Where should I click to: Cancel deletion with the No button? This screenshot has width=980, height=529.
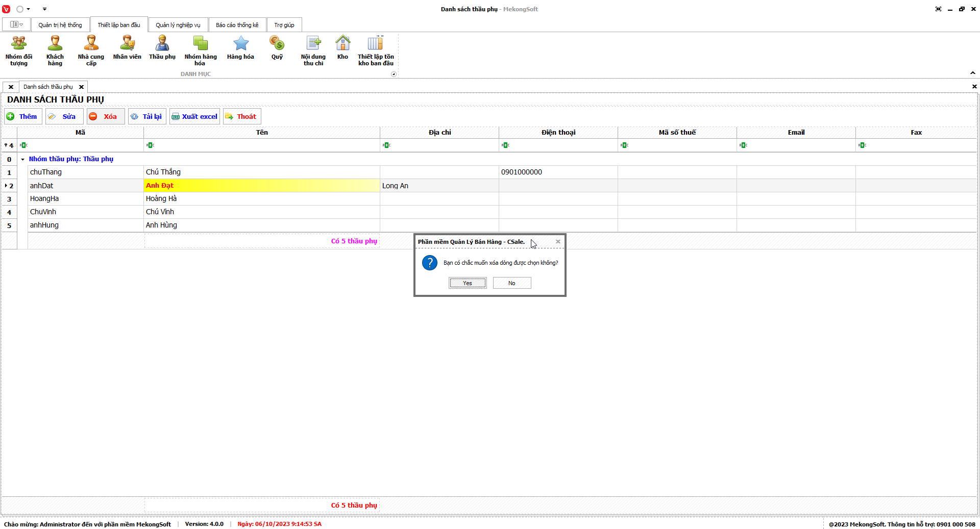pyautogui.click(x=511, y=283)
